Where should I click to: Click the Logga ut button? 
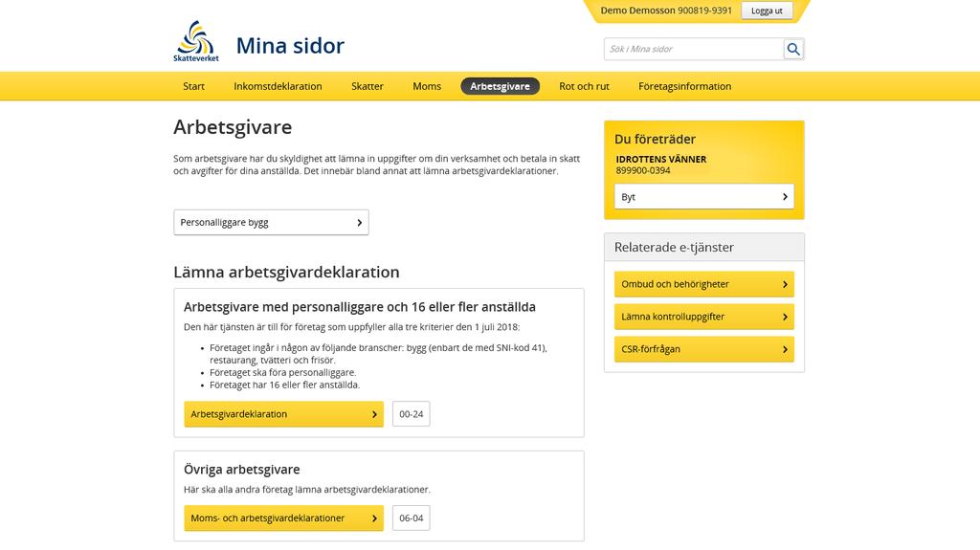tap(767, 11)
